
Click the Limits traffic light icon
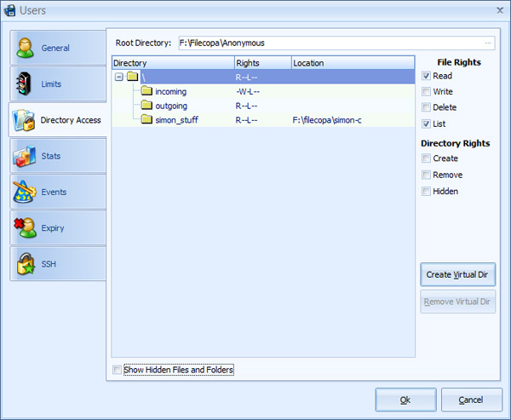pos(24,83)
